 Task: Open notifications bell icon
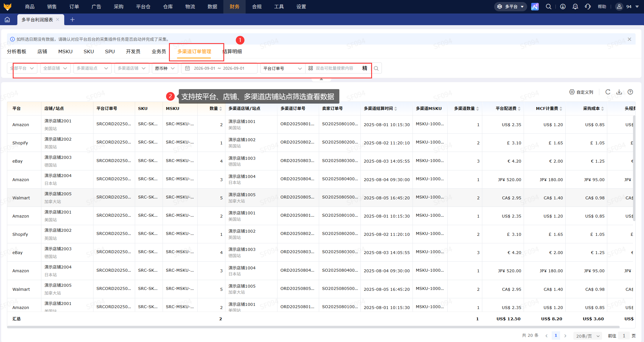[575, 7]
